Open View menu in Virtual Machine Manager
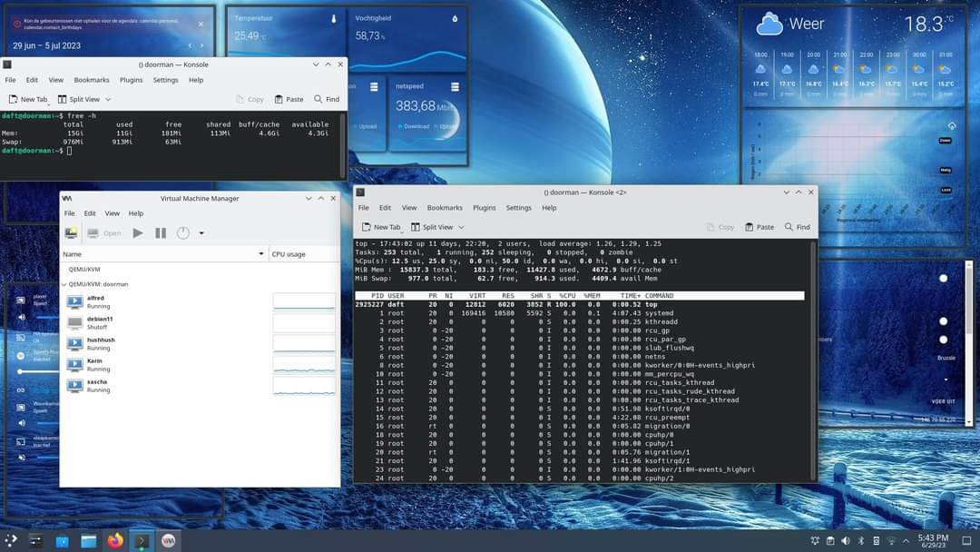The image size is (980, 552). [x=112, y=213]
